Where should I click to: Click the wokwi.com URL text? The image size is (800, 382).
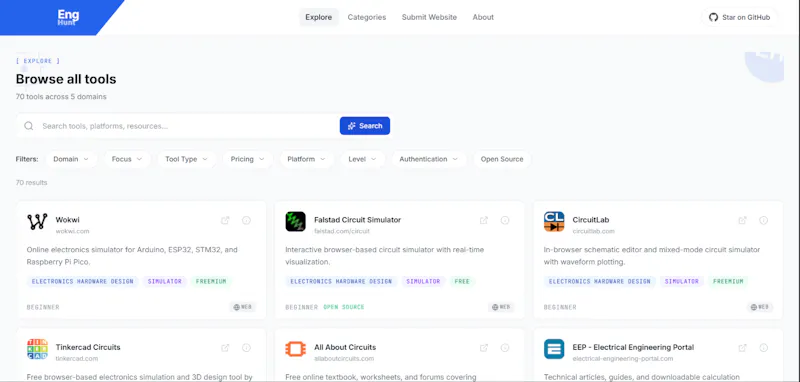click(72, 231)
